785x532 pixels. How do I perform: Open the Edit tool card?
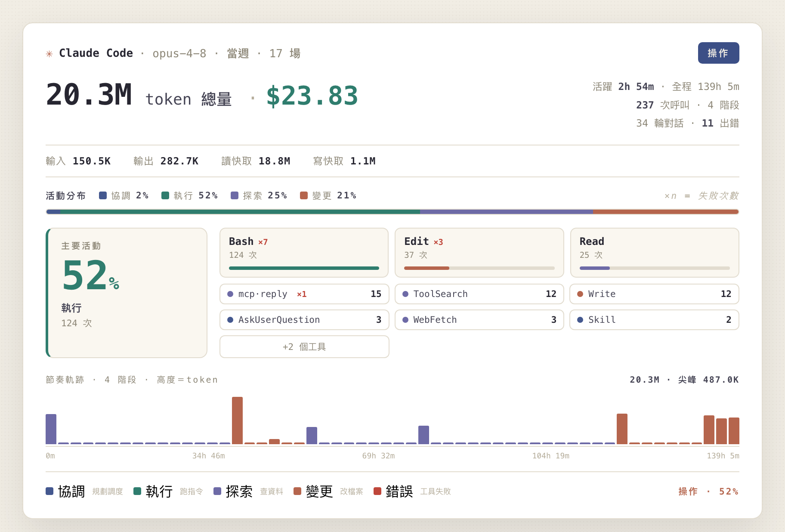click(x=479, y=253)
